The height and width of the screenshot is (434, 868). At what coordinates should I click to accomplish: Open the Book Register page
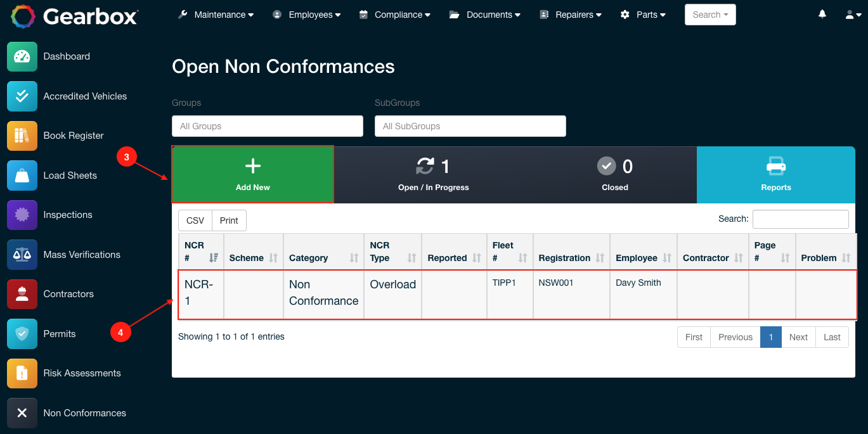(72, 136)
